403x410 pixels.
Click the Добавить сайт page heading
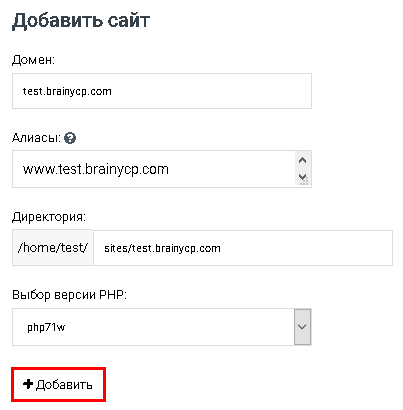click(81, 21)
